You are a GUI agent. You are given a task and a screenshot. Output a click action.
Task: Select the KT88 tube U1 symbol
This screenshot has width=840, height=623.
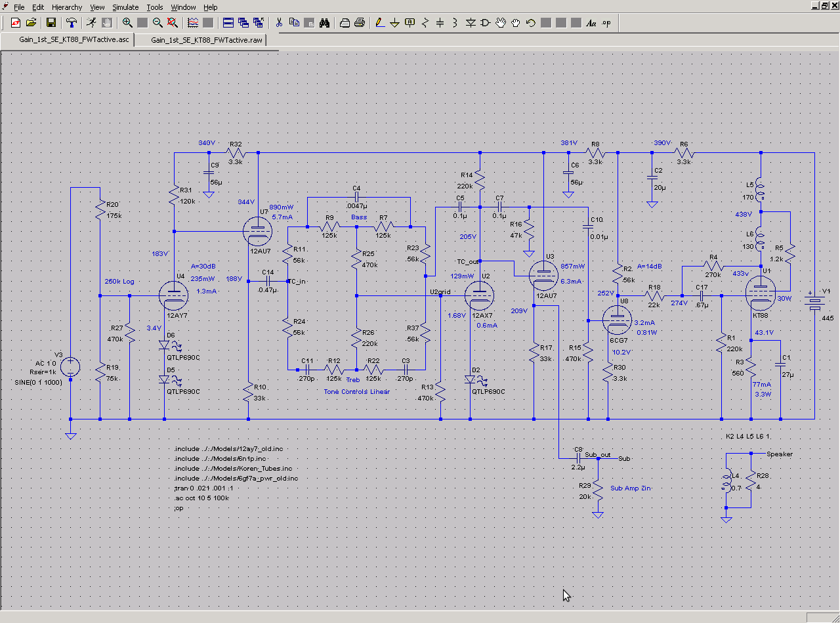coord(761,293)
